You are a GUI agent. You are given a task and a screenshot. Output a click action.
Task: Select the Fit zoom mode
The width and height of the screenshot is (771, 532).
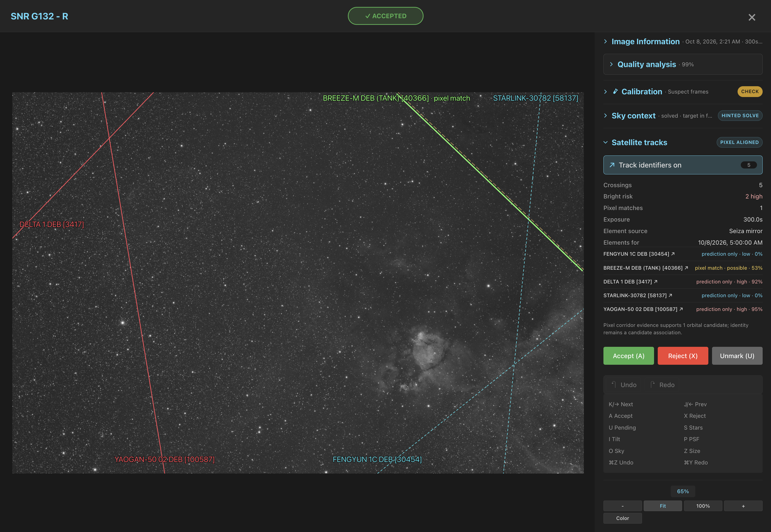click(x=663, y=506)
